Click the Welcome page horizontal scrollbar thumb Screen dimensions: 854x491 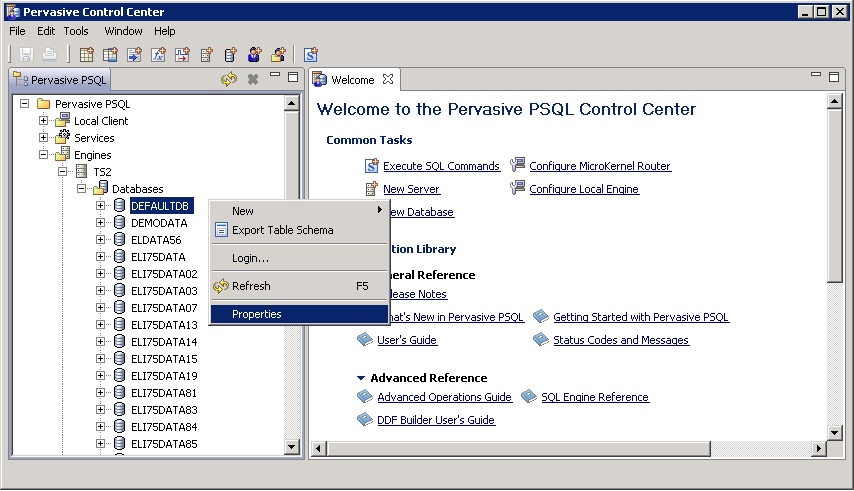point(519,449)
